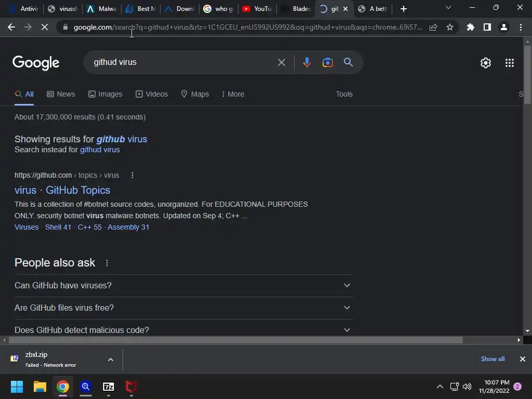
Task: Switch to the YouTube browser tab
Action: [257, 9]
